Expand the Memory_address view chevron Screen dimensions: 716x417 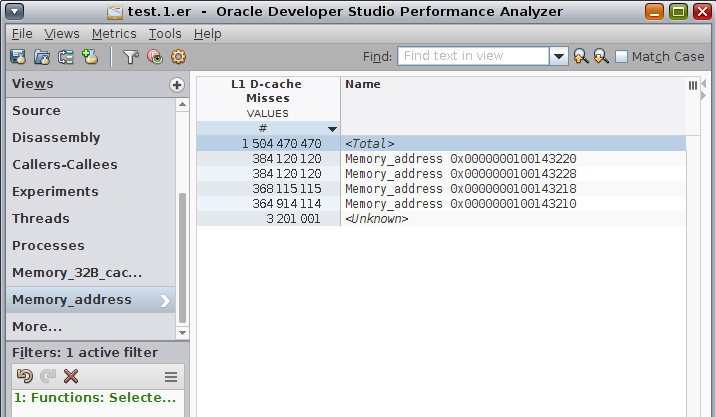coord(165,301)
